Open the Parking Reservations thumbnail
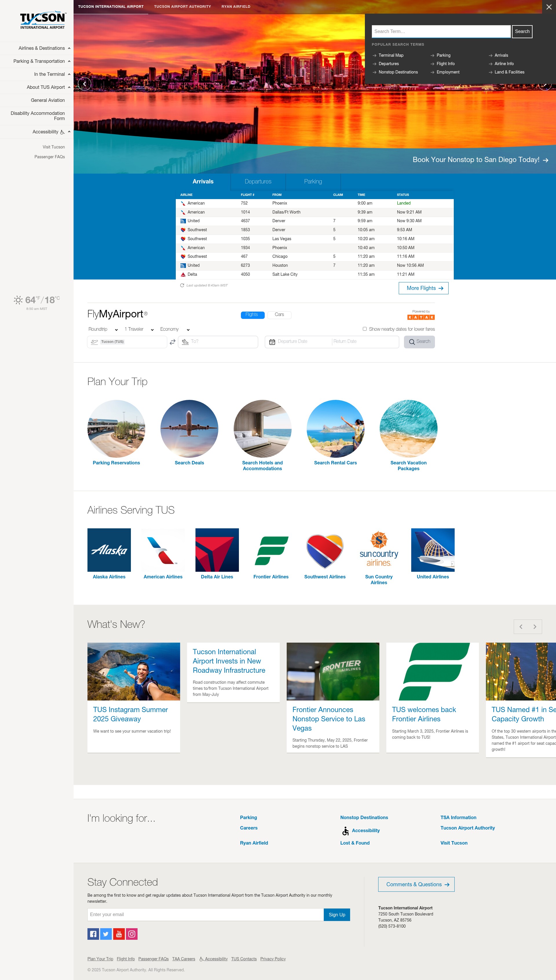This screenshot has height=980, width=556. tap(116, 429)
